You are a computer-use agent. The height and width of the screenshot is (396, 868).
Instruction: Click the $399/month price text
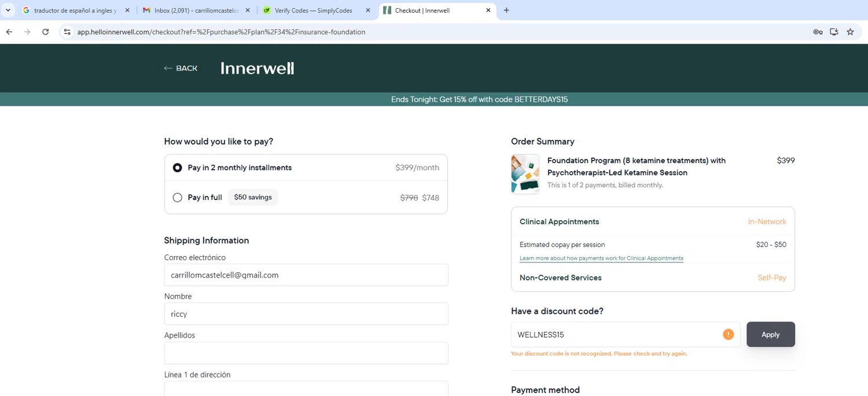click(417, 168)
